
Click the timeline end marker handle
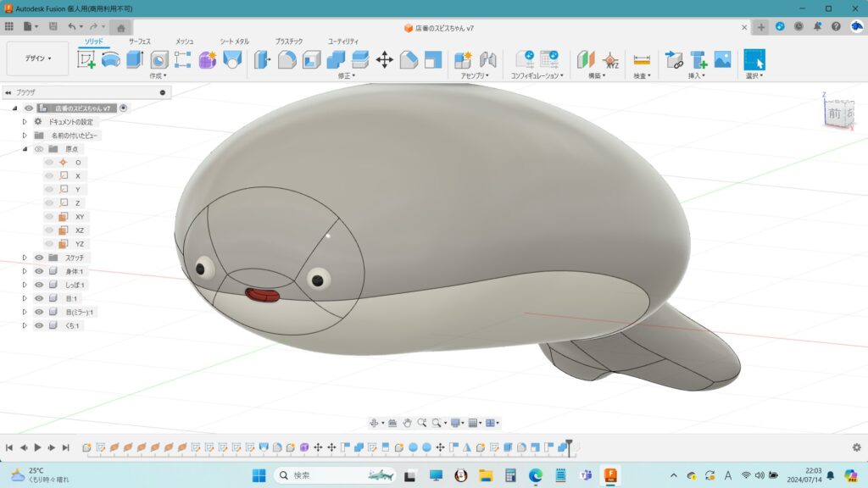coord(569,443)
